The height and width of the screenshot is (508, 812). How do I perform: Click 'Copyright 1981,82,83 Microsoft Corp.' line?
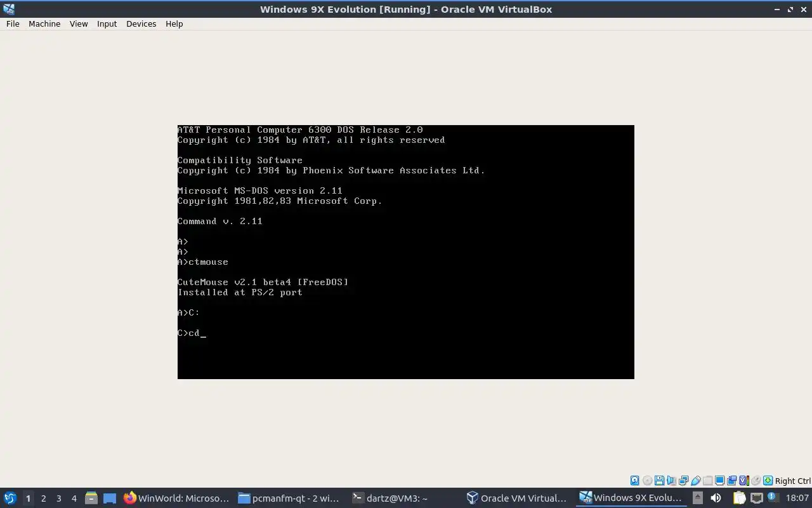pos(280,201)
